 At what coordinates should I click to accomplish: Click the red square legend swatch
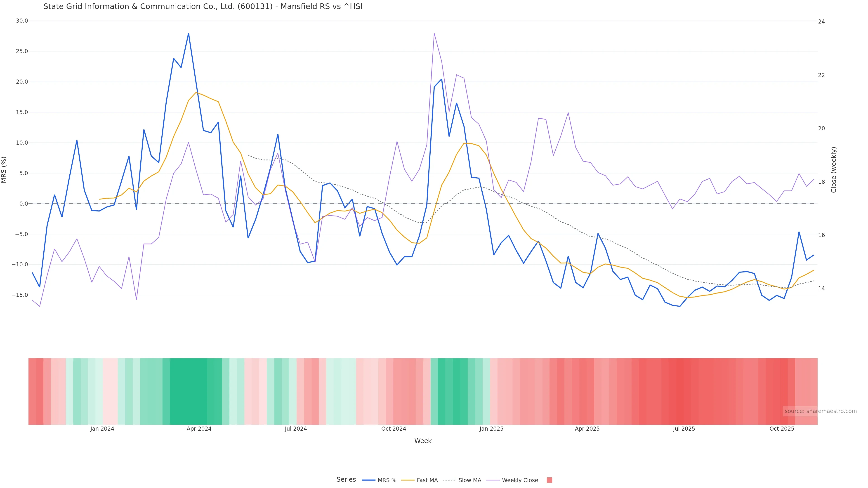pos(549,480)
